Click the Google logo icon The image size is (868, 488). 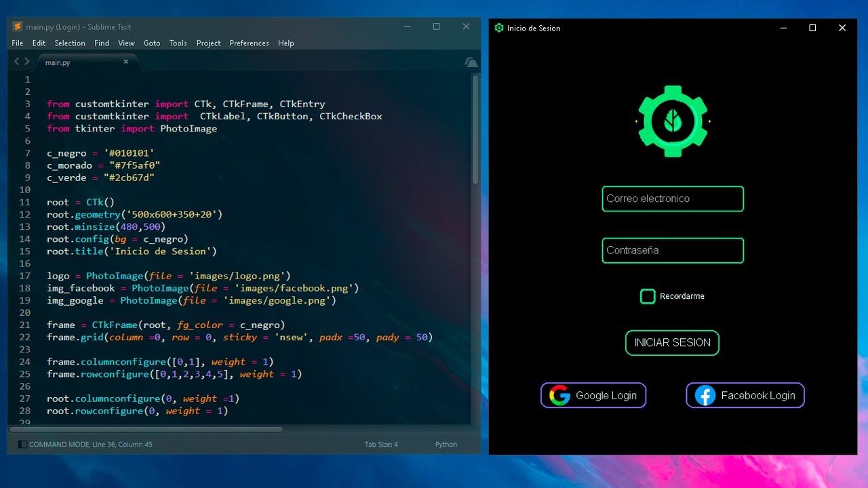pyautogui.click(x=559, y=395)
